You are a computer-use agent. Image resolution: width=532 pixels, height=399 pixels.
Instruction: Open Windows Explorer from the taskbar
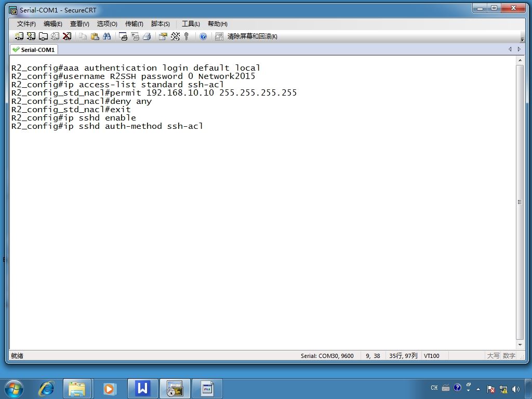pyautogui.click(x=77, y=389)
